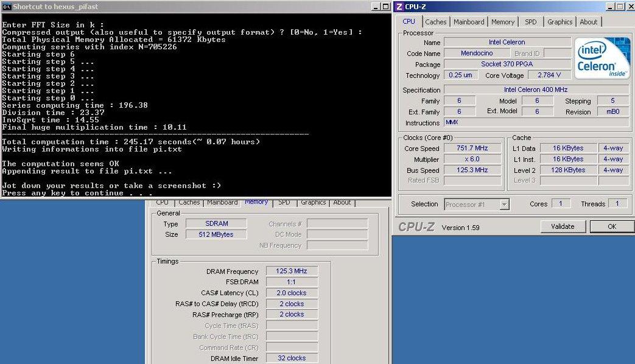This screenshot has width=635, height=364.
Task: Select SPD tab in background CPU-Z window
Action: point(284,203)
